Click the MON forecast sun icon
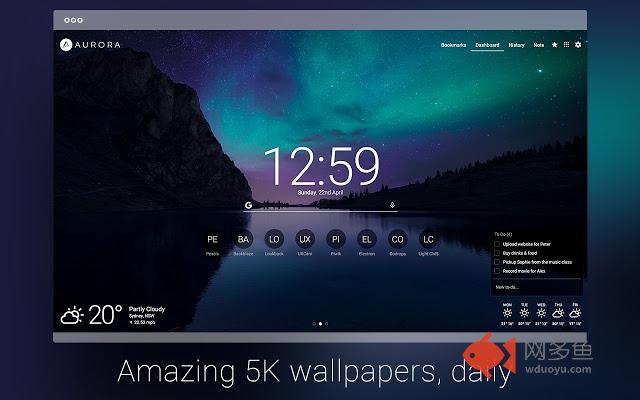 click(x=507, y=313)
